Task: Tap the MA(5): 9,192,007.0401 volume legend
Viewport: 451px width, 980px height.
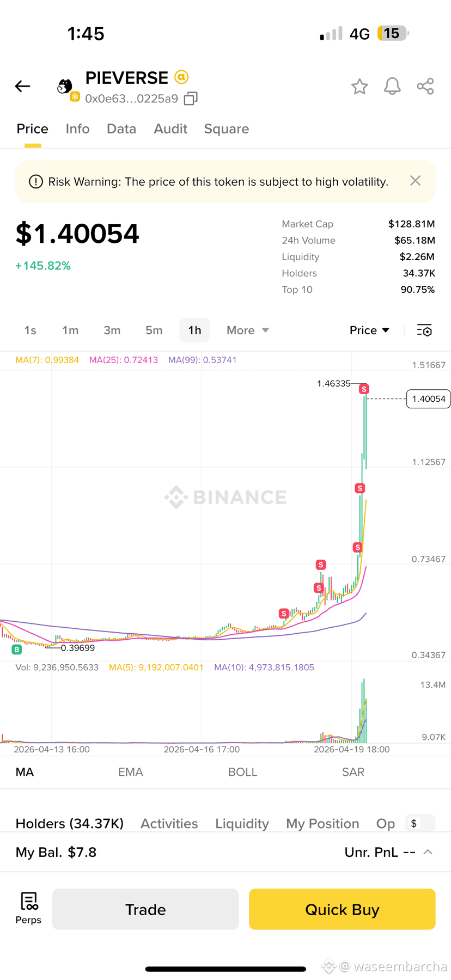Action: (156, 667)
